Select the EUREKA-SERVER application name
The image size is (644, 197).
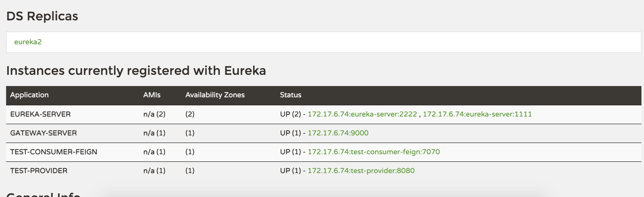tap(40, 114)
